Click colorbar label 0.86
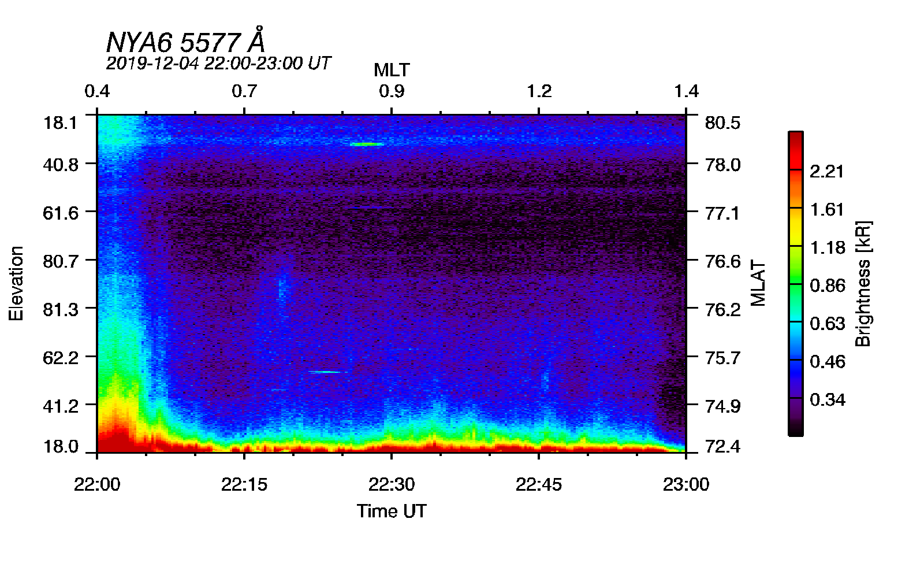924x578 pixels. pos(827,286)
